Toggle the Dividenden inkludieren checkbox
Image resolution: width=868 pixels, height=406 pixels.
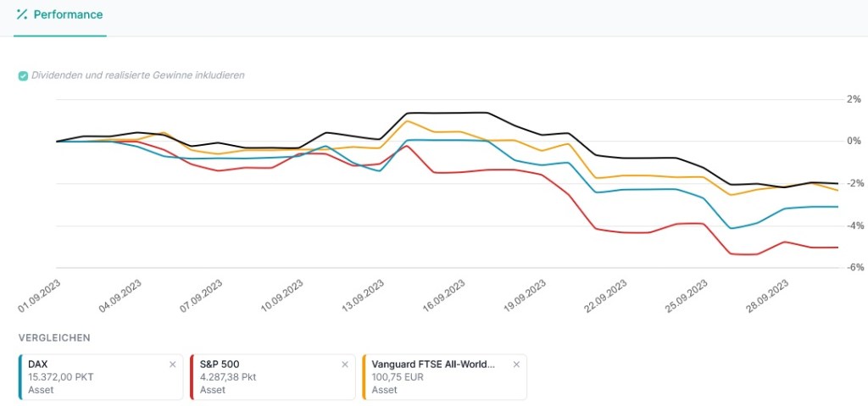point(23,75)
